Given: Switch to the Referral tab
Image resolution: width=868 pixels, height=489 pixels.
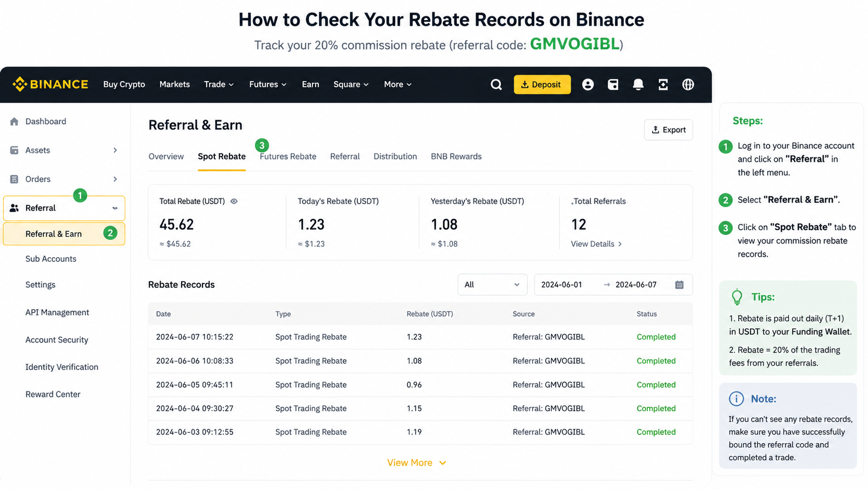Looking at the screenshot, I should point(345,156).
